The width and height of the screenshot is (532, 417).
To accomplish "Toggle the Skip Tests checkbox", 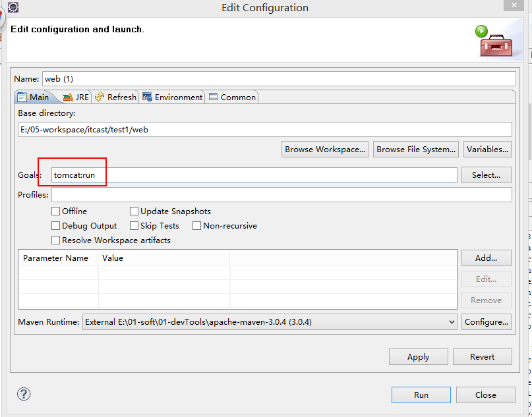I will coord(134,226).
